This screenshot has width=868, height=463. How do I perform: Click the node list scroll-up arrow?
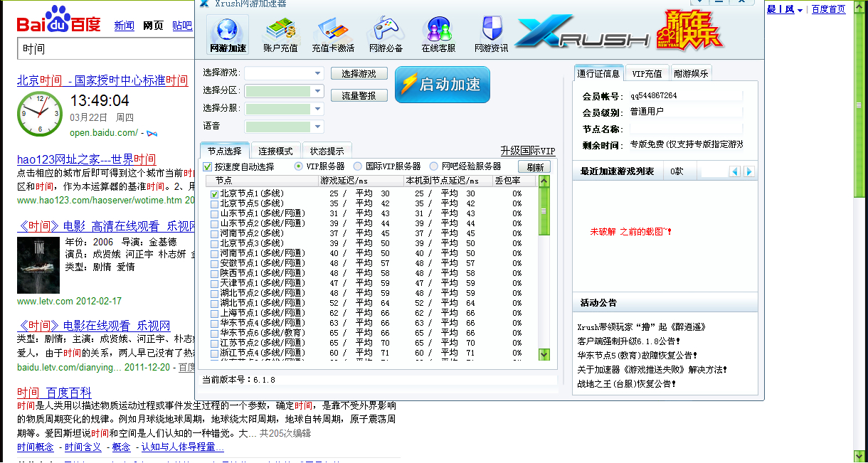[x=544, y=181]
